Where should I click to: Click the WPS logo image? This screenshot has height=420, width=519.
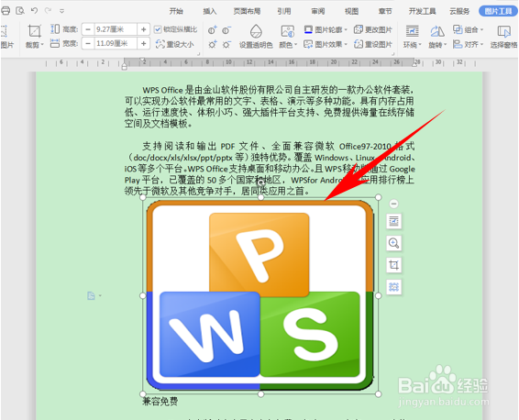[260, 295]
